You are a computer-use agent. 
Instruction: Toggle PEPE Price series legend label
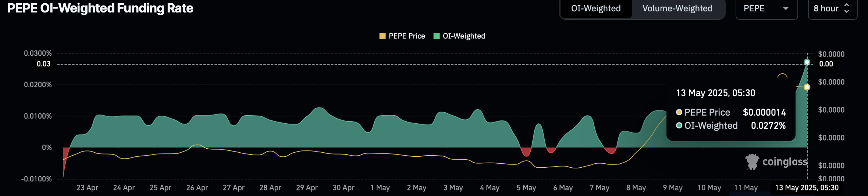407,36
